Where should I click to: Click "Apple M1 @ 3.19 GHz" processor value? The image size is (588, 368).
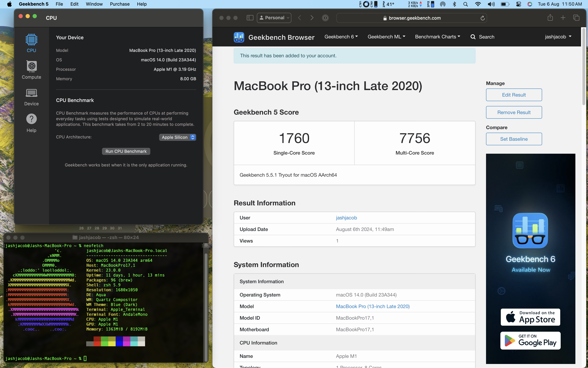[175, 69]
